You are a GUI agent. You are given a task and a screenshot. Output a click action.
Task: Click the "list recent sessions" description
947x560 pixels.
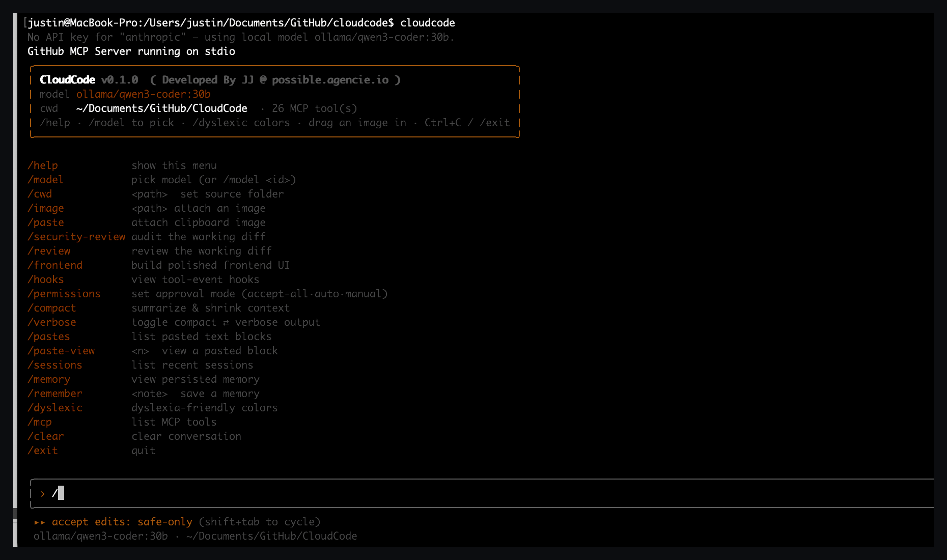(192, 365)
